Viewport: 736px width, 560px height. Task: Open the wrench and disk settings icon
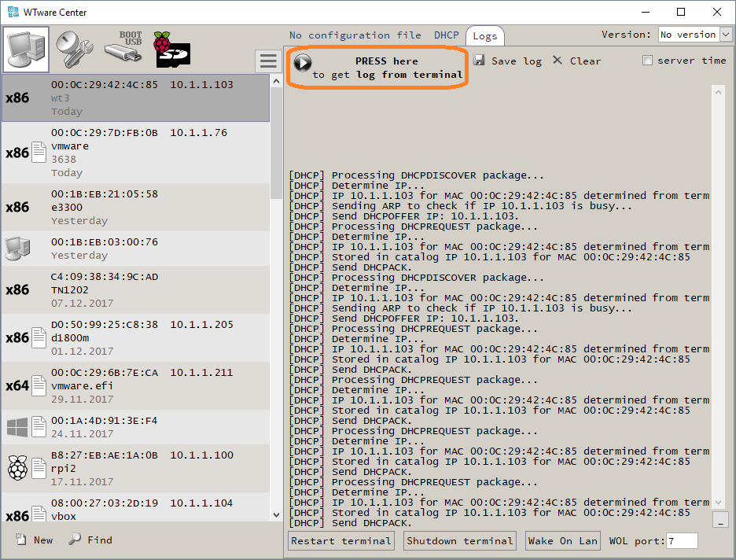(74, 50)
